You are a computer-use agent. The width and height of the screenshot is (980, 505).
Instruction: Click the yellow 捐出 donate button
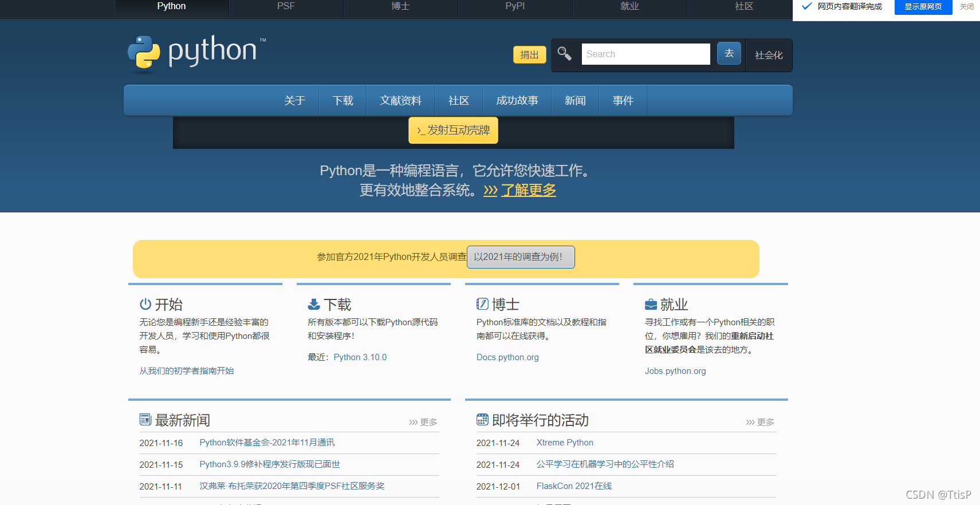coord(529,55)
